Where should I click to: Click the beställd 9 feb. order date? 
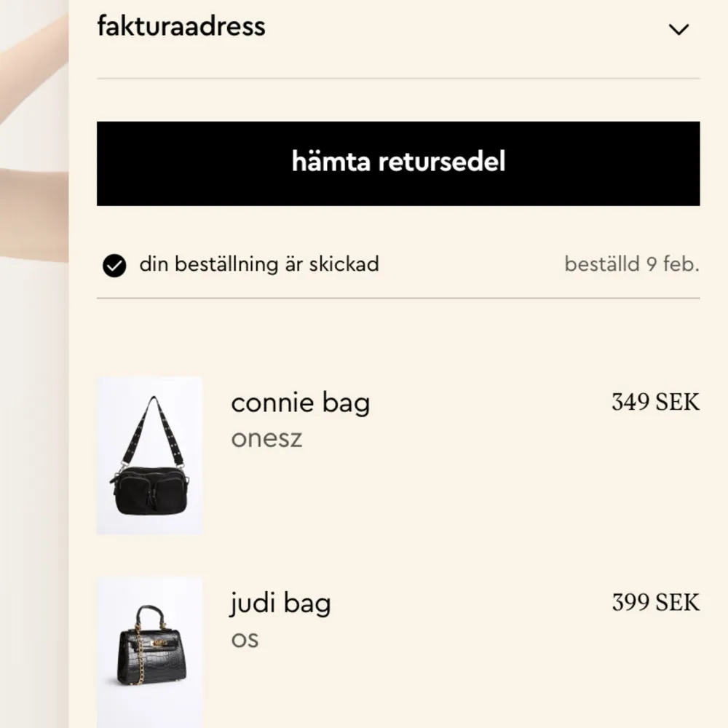coord(630,264)
